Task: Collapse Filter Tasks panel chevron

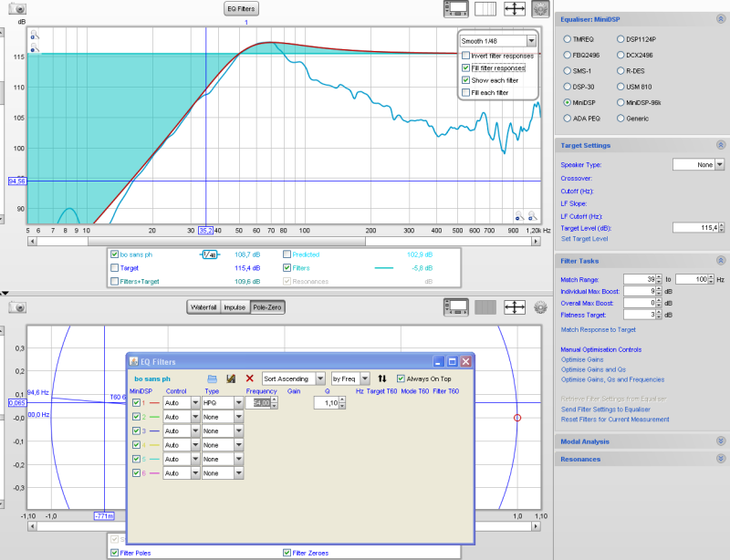Action: [721, 261]
